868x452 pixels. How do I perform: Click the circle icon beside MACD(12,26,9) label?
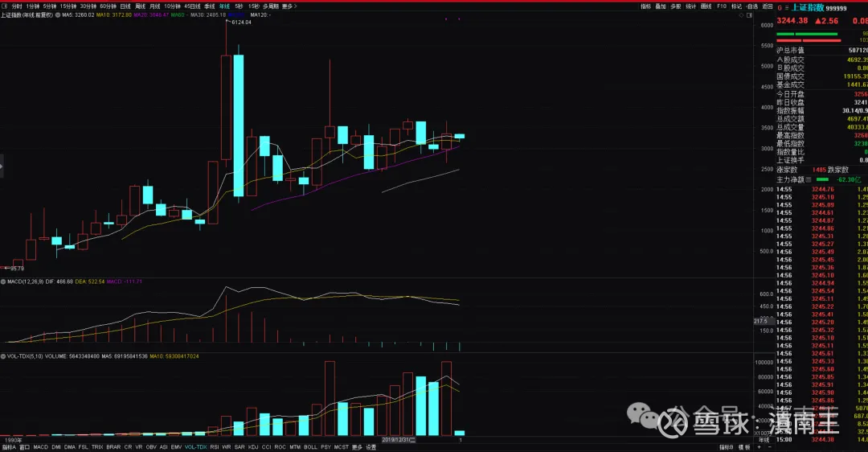click(3, 282)
